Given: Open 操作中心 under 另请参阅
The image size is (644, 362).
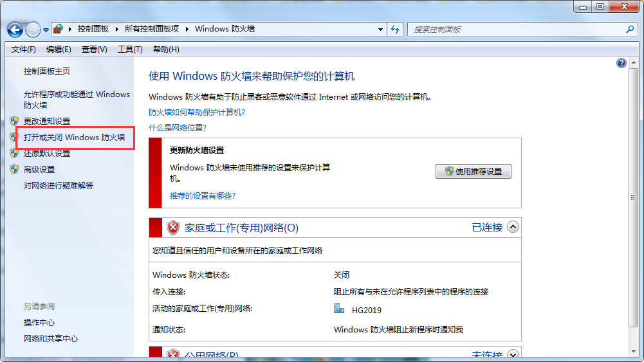Looking at the screenshot, I should (39, 322).
